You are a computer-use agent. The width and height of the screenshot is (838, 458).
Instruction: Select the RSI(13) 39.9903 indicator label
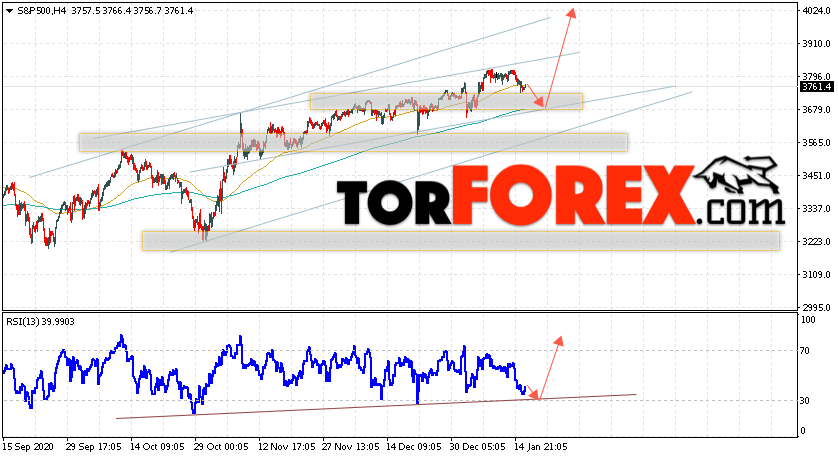(x=40, y=322)
